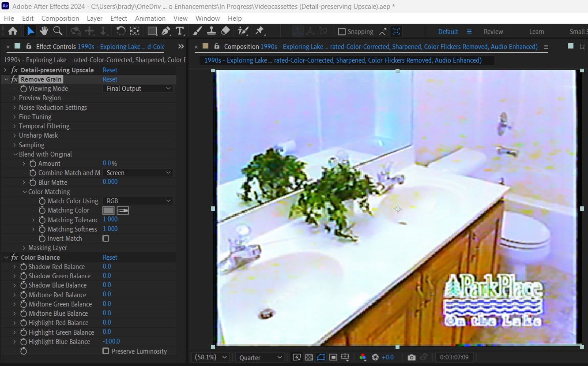Toggle mask and shape path visibility

pos(321,357)
